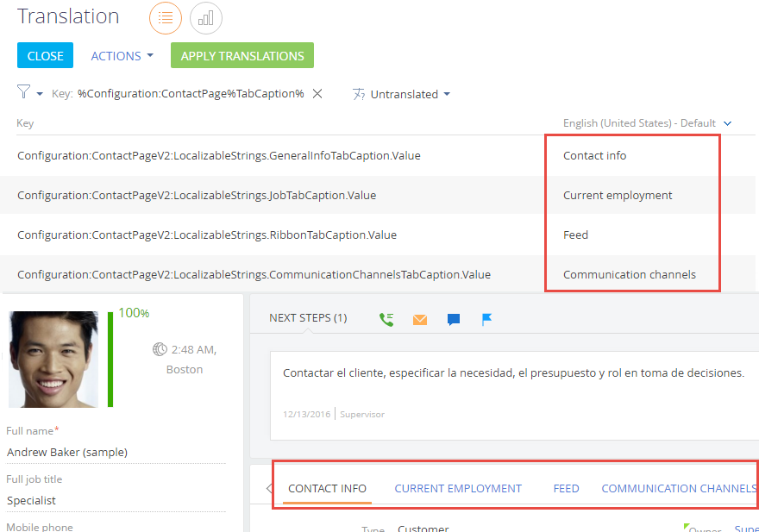Screen dimensions: 759x532
Task: Open the list view via the orange list icon
Action: coord(165,18)
